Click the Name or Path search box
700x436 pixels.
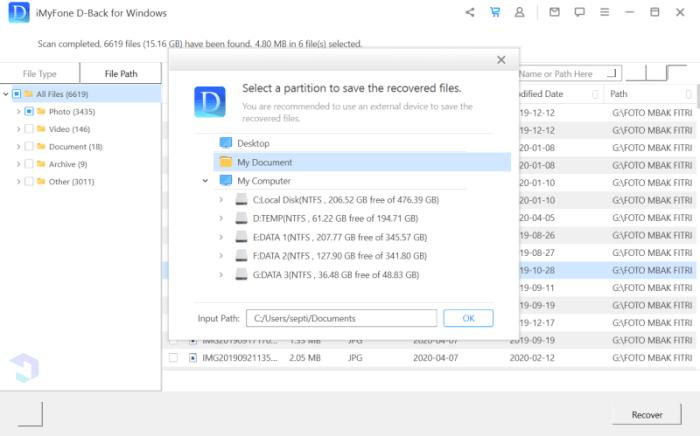coord(569,74)
